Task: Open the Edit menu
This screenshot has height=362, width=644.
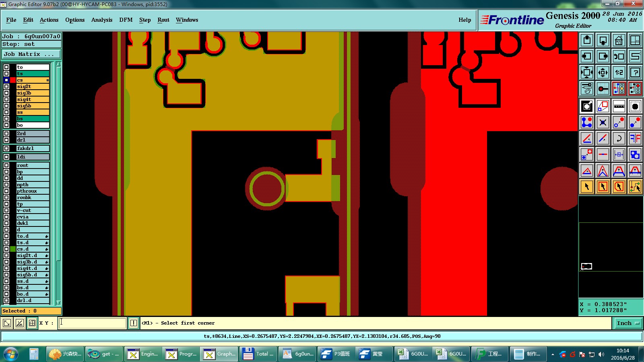Action: coord(28,20)
